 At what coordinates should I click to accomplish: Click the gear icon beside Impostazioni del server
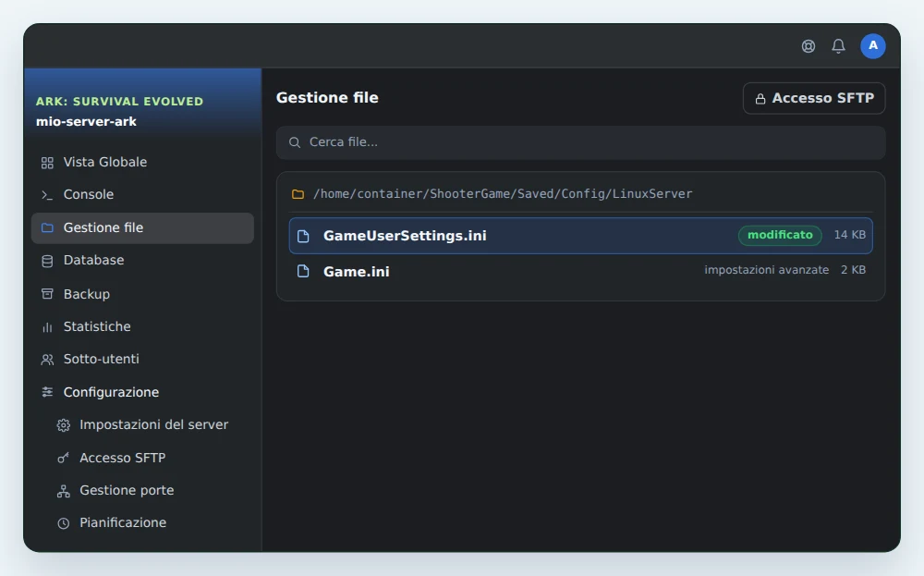click(x=64, y=425)
